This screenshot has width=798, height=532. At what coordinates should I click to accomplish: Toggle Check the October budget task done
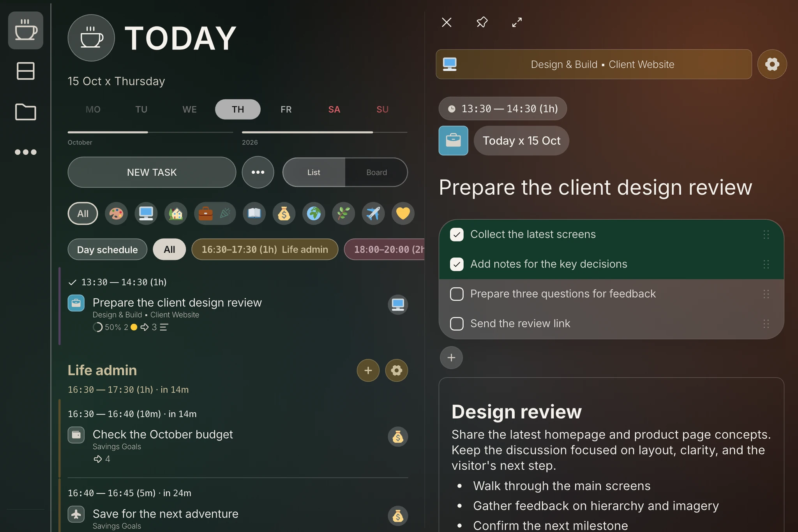[76, 435]
